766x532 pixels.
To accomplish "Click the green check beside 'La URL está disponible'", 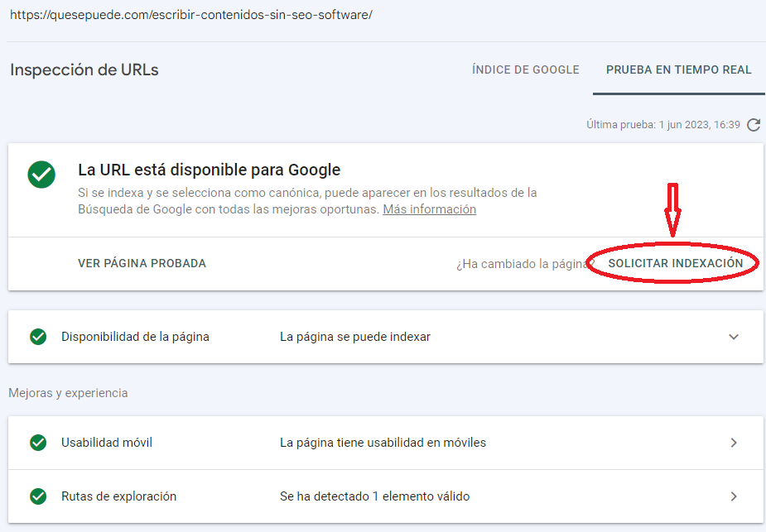I will click(41, 175).
